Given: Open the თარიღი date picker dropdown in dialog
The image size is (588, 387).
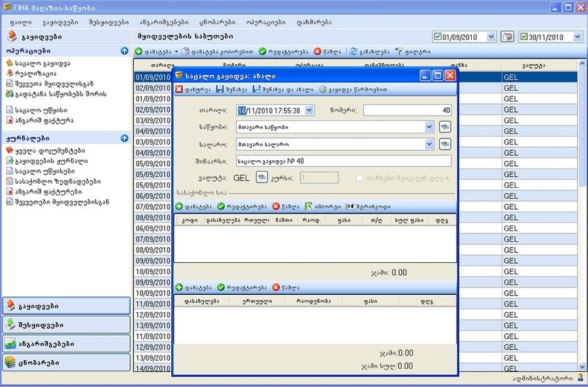Looking at the screenshot, I should (x=309, y=110).
